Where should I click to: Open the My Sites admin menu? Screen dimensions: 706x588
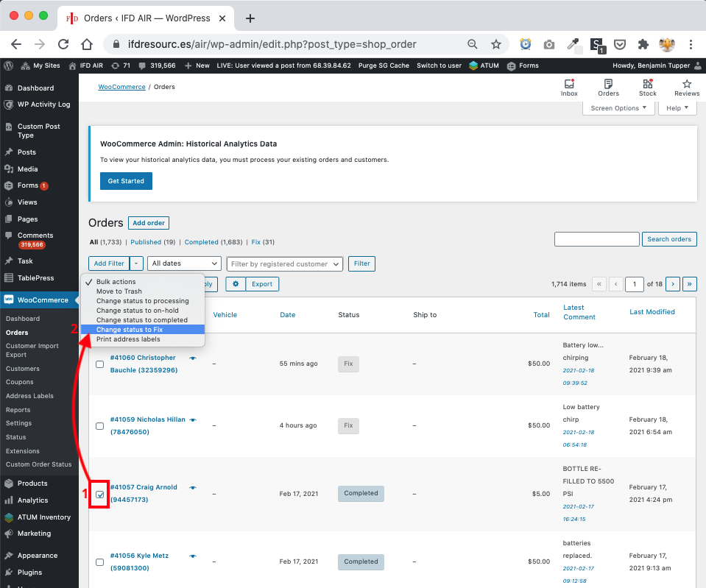click(x=40, y=65)
